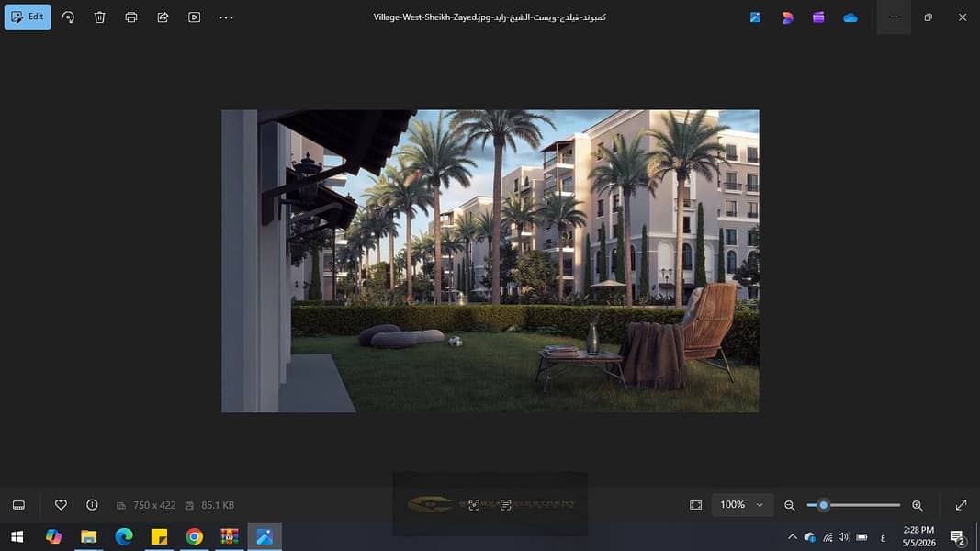
Task: Enter full screen with the expand arrows
Action: [962, 505]
